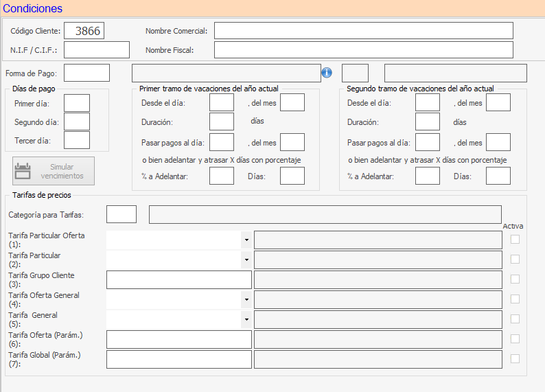This screenshot has width=545, height=392.
Task: Open the Tarifa Particular Oferta dropdown
Action: [246, 240]
